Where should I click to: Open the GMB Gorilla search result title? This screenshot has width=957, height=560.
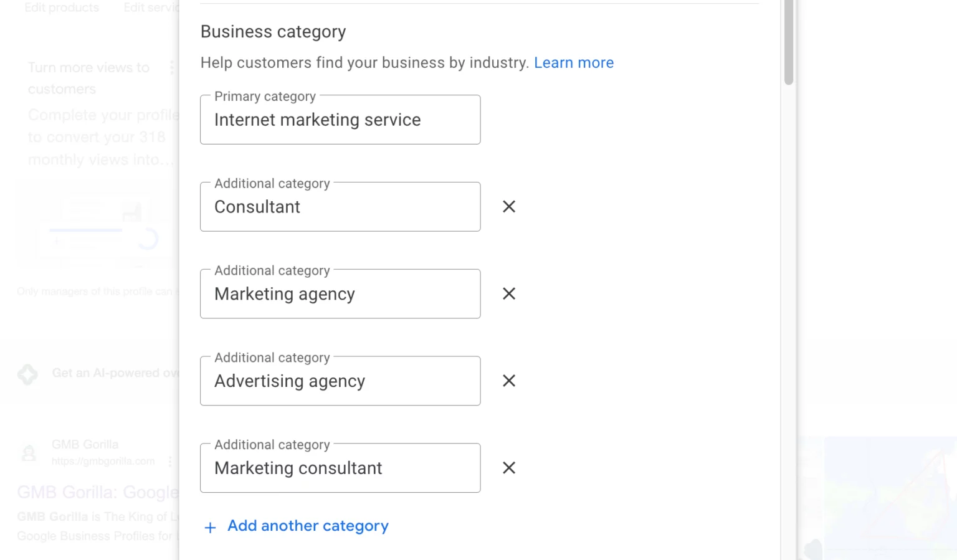(98, 493)
